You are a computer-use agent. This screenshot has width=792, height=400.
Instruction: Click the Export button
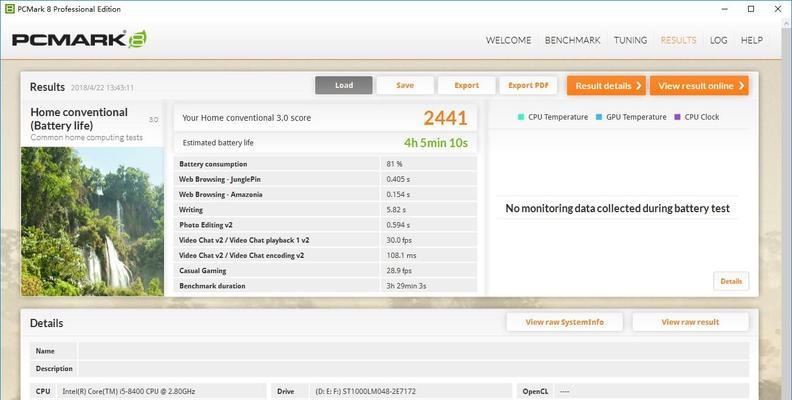[467, 85]
